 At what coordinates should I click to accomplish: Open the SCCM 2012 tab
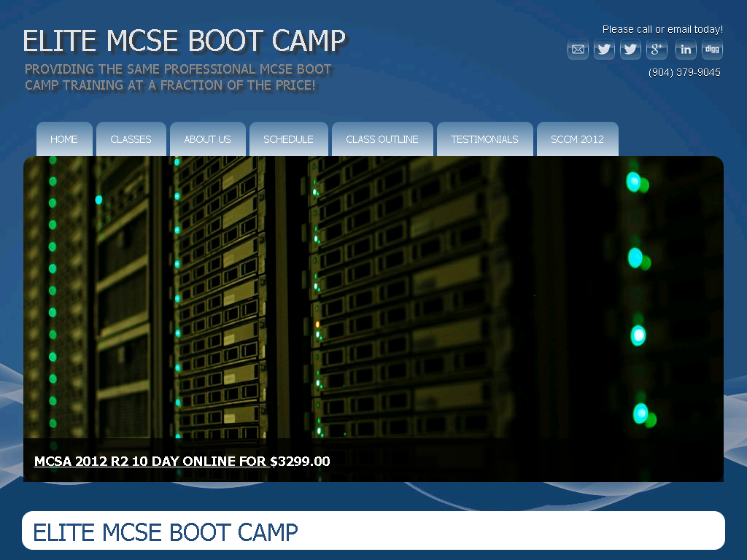[577, 139]
